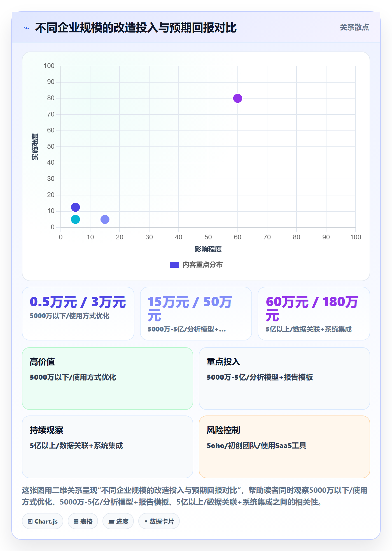The image size is (392, 551).
Task: Click the 关系散点 label in the header
Action: (x=354, y=27)
